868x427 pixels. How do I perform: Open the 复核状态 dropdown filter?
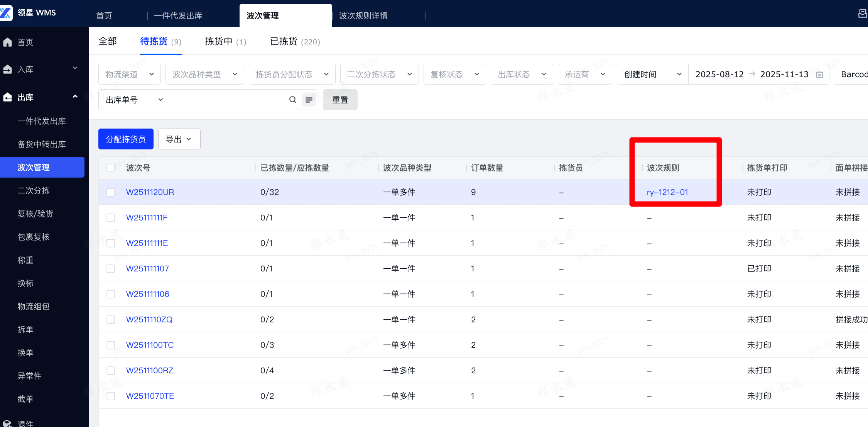(x=454, y=74)
